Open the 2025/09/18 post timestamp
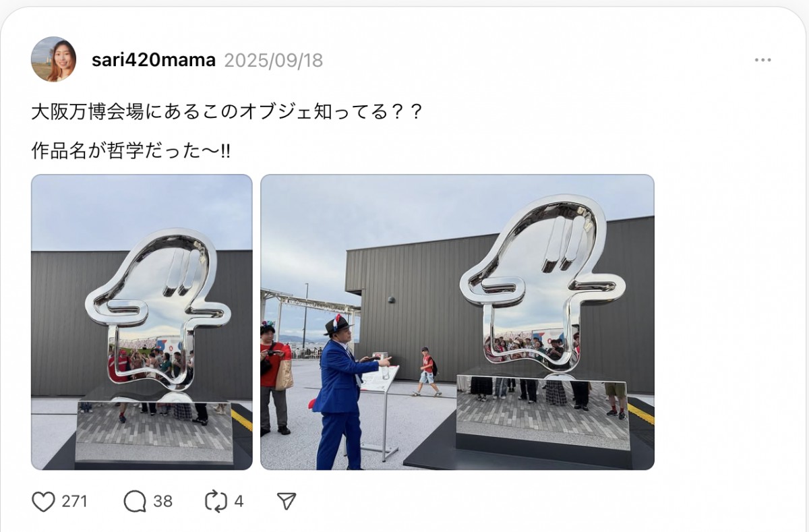This screenshot has height=532, width=809. pos(273,60)
